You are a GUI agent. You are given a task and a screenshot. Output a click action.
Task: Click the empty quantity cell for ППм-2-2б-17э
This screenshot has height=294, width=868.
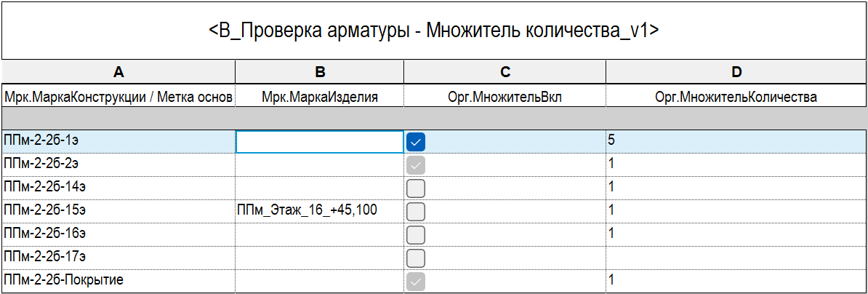(736, 258)
